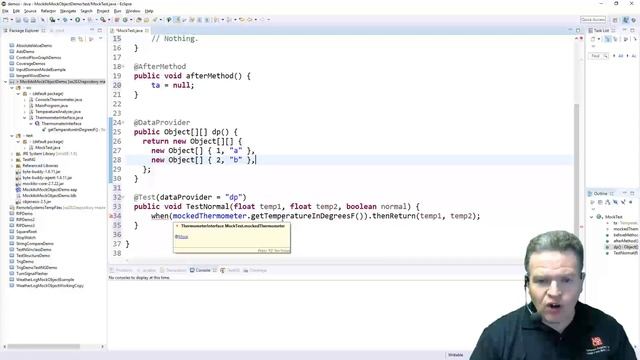Expand Referenced Libraries node
Viewport: 640px width, 360px height.
pyautogui.click(x=12, y=166)
